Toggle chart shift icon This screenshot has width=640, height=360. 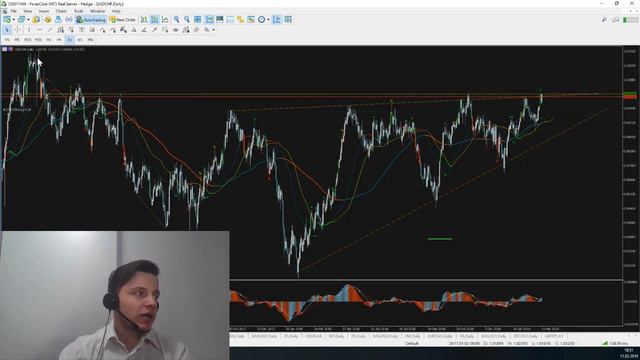[x=220, y=20]
